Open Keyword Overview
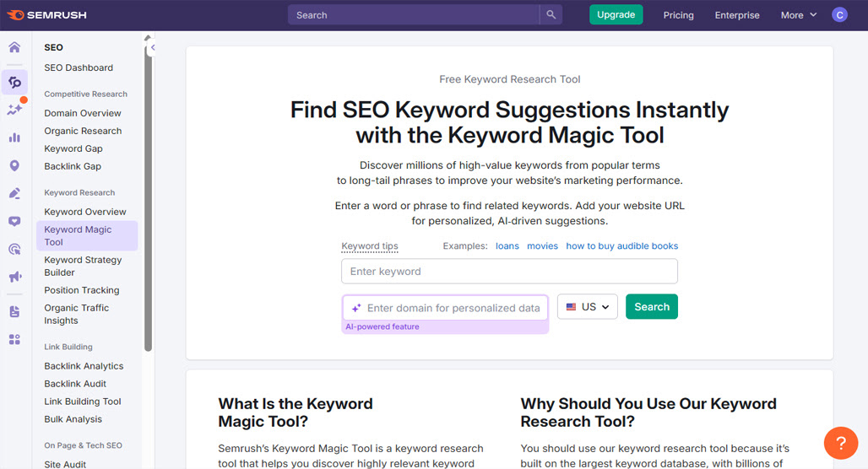The image size is (868, 469). coord(85,211)
